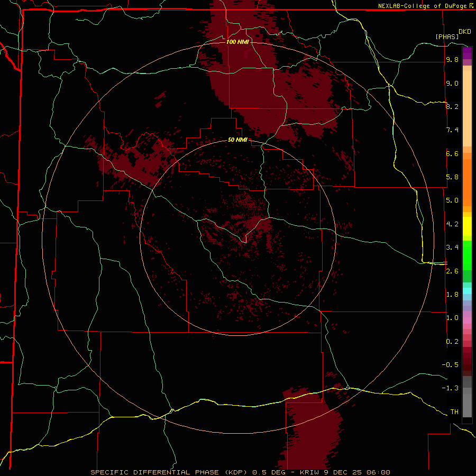The width and height of the screenshot is (476, 476).
Task: Click the yellow band of the color scale
Action: pos(467,226)
